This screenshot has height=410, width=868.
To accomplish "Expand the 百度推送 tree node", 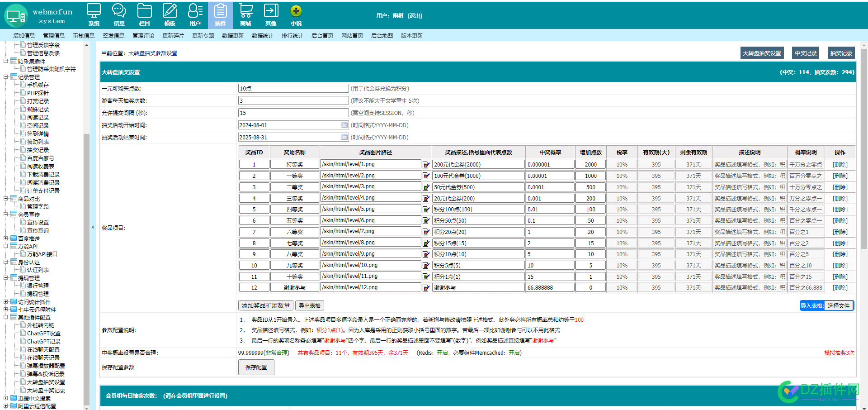I will point(6,238).
